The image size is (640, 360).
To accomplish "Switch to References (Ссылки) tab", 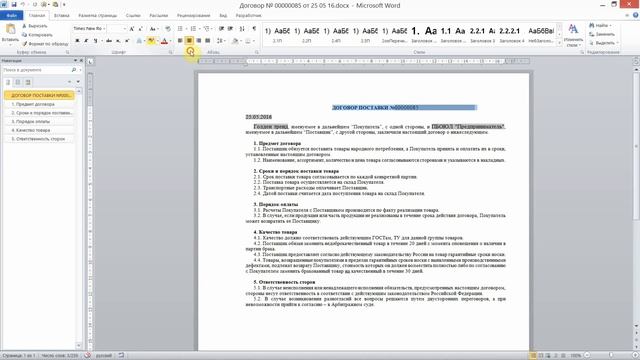I will (x=133, y=16).
